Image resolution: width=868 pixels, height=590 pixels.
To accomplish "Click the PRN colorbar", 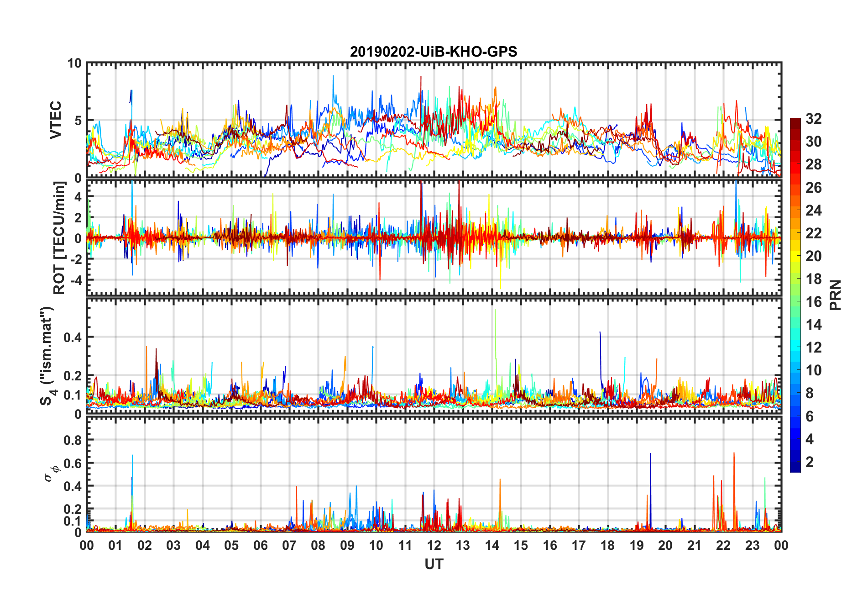I will (x=795, y=295).
